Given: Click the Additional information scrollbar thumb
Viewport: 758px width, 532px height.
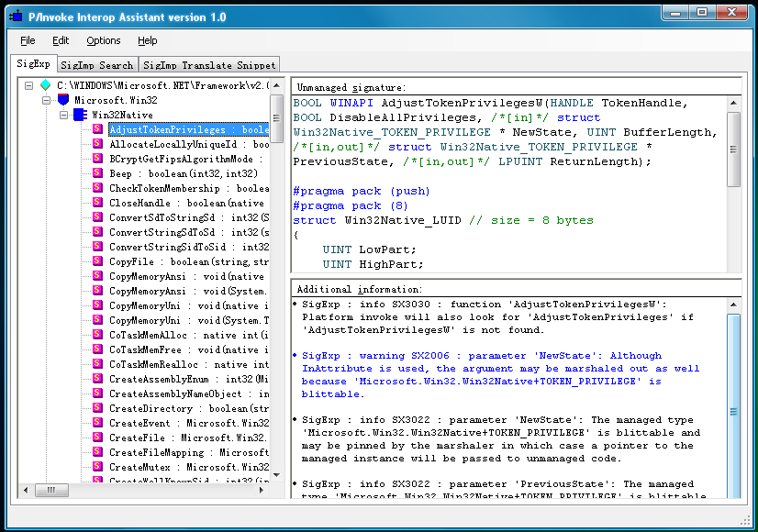Looking at the screenshot, I should click(x=733, y=406).
